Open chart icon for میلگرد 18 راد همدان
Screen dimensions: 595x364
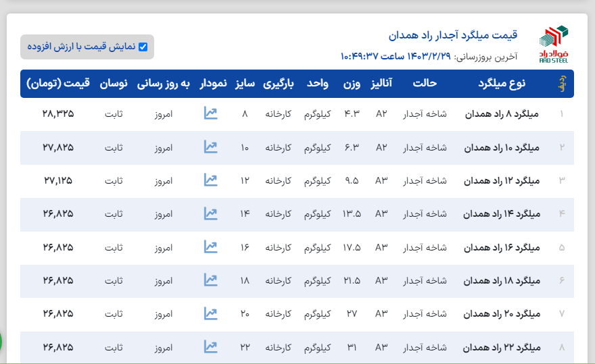click(x=210, y=280)
